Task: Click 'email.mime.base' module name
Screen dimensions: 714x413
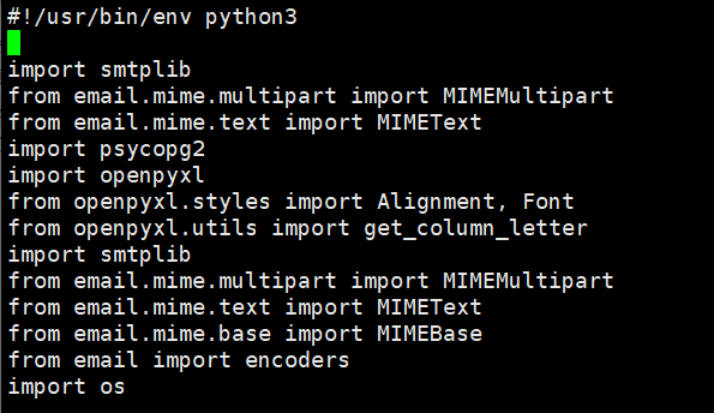Action: pyautogui.click(x=172, y=334)
